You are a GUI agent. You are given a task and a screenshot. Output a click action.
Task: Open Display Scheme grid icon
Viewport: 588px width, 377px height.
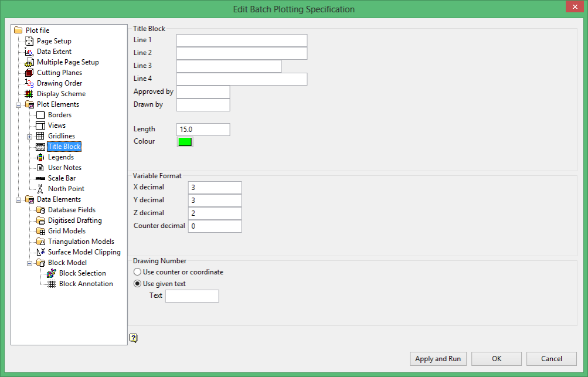(29, 94)
